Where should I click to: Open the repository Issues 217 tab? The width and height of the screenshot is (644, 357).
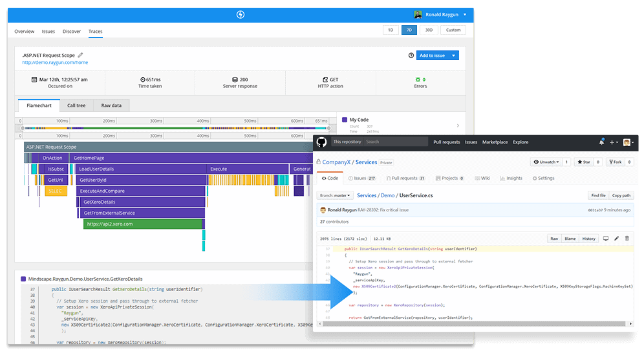[x=362, y=178]
